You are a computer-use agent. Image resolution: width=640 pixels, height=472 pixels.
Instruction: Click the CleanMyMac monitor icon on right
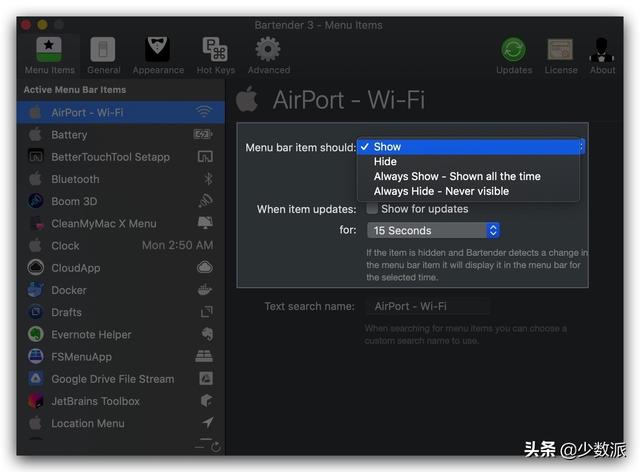(x=205, y=223)
